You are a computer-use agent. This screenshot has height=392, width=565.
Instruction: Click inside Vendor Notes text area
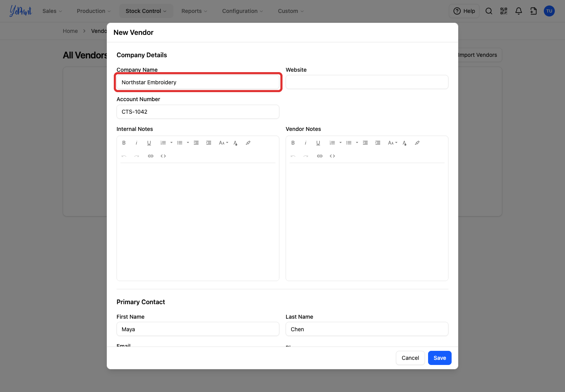click(367, 221)
